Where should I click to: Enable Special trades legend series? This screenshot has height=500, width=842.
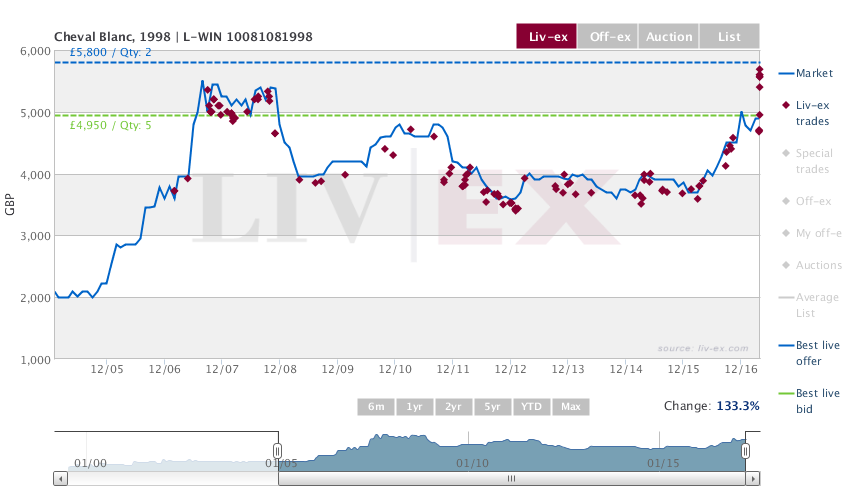[807, 161]
